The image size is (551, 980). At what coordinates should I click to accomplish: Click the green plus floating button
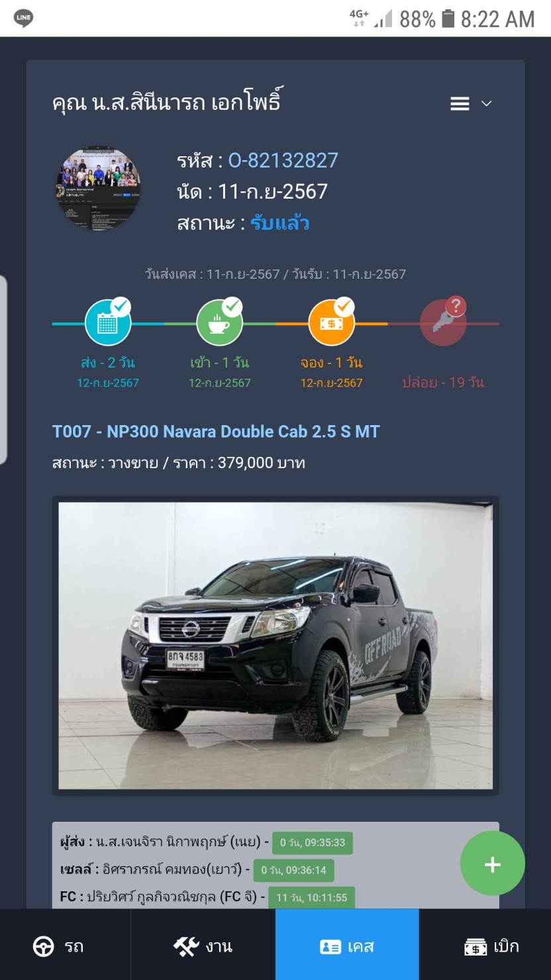[x=492, y=864]
